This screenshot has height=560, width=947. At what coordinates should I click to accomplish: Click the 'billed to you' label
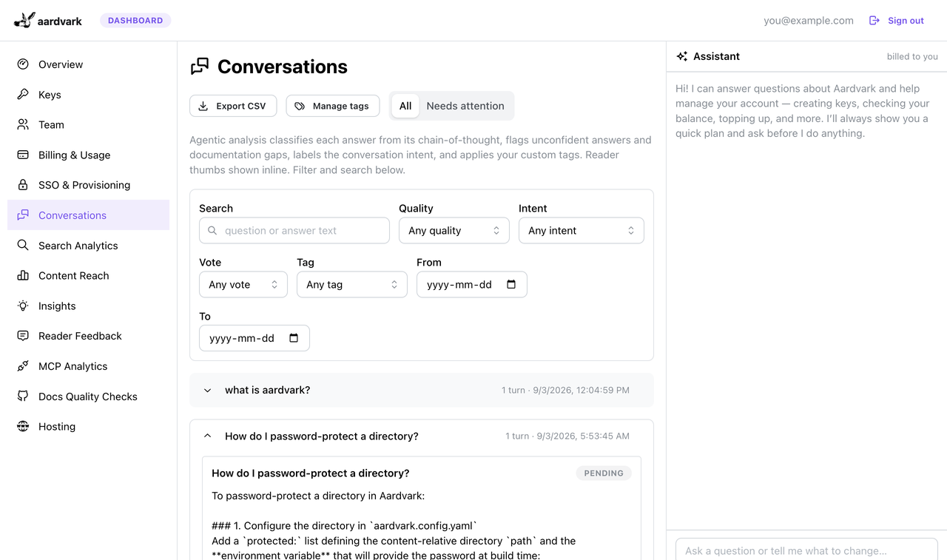coord(912,56)
